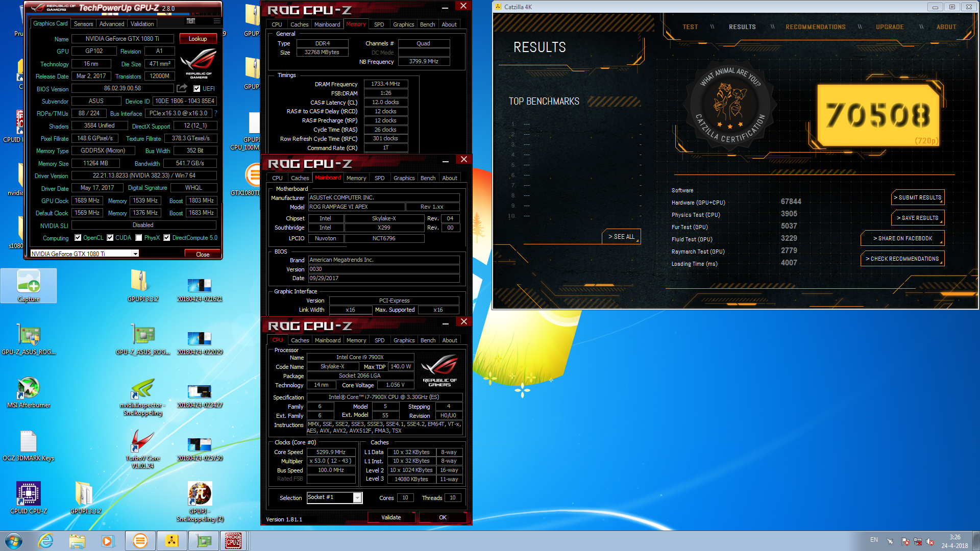Click the GPU-Z screenshot camera icon

point(191,21)
